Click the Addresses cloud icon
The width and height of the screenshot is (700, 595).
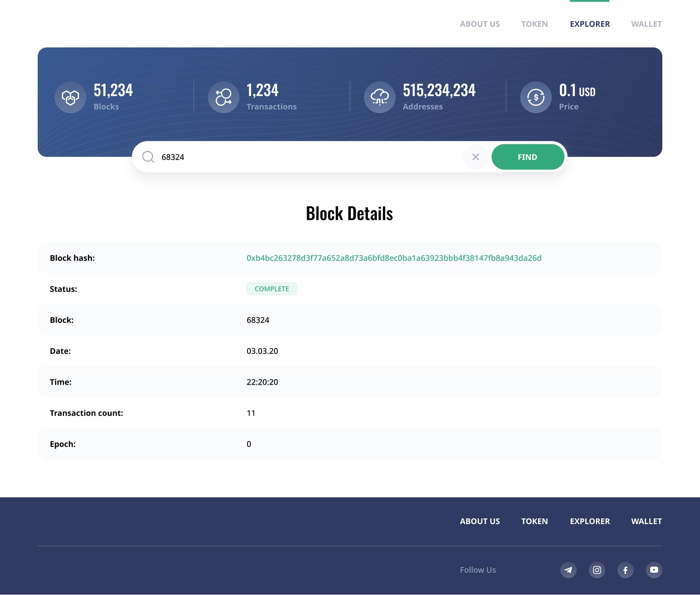(x=380, y=97)
